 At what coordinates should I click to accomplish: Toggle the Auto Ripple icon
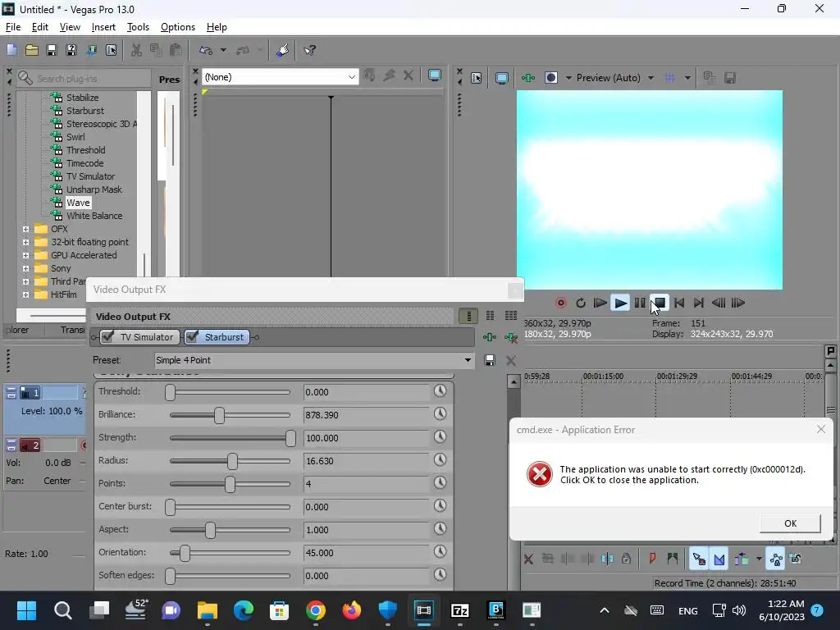742,559
